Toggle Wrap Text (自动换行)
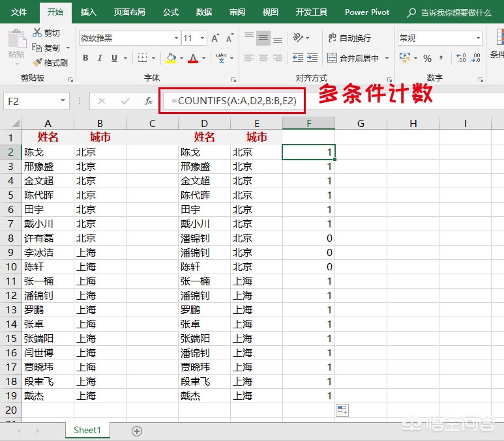 (x=349, y=38)
